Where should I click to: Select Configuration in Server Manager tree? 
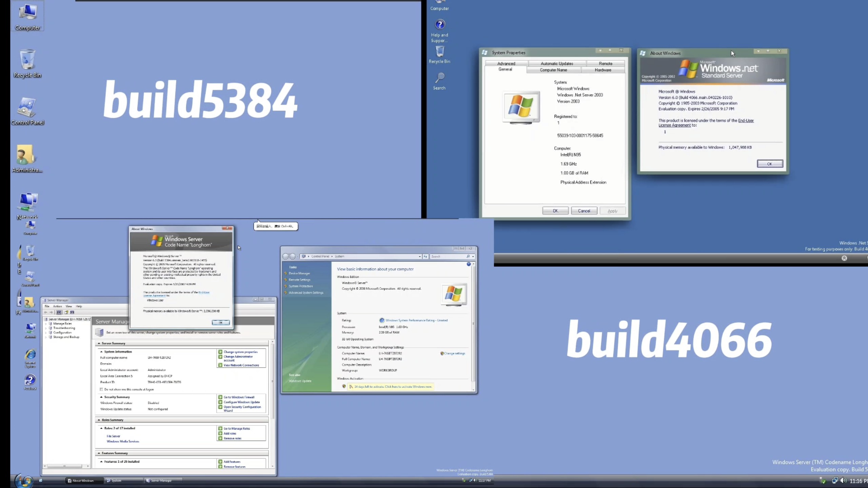[62, 332]
